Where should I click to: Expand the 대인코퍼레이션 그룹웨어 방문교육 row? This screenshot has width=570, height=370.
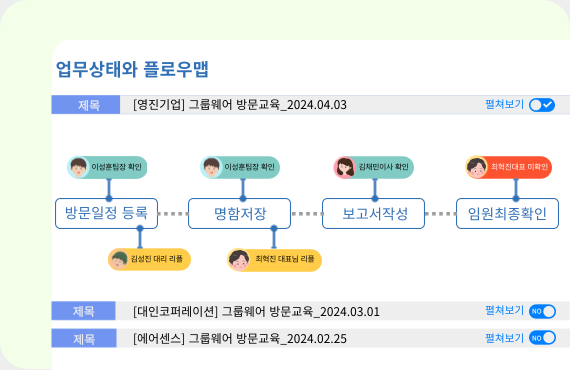(311, 311)
